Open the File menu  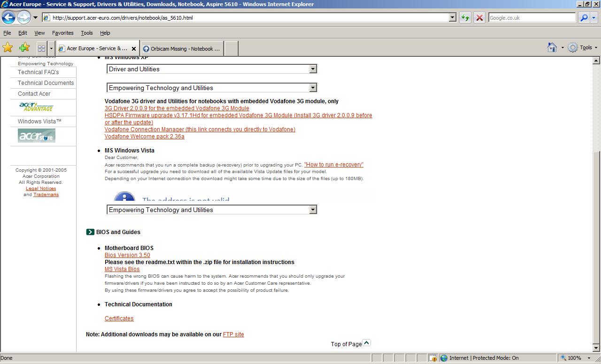7,33
